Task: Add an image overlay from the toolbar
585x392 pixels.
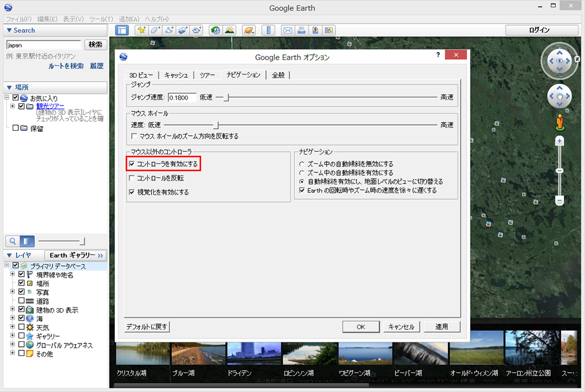Action: click(182, 30)
